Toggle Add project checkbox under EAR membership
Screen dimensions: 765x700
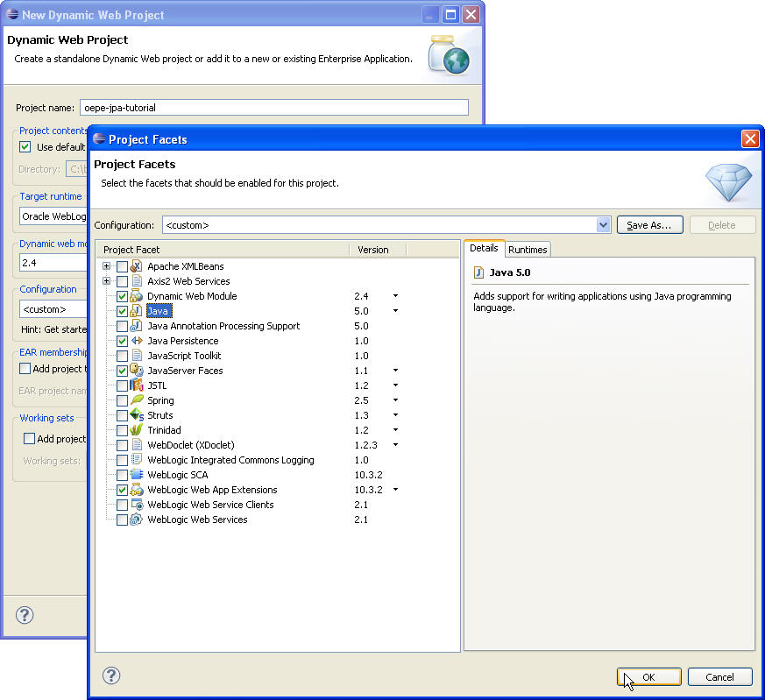25,368
